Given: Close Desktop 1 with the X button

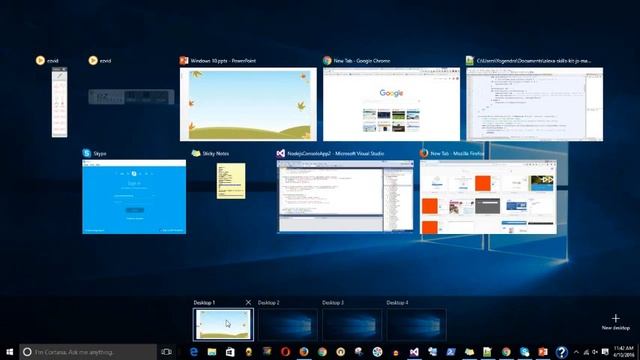Looking at the screenshot, I should coord(248,302).
